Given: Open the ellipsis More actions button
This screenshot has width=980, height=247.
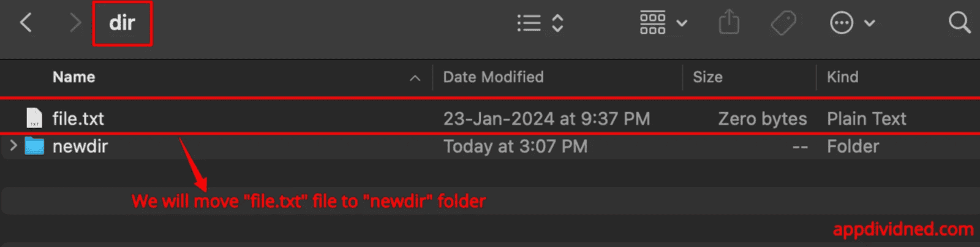Looking at the screenshot, I should point(841,23).
